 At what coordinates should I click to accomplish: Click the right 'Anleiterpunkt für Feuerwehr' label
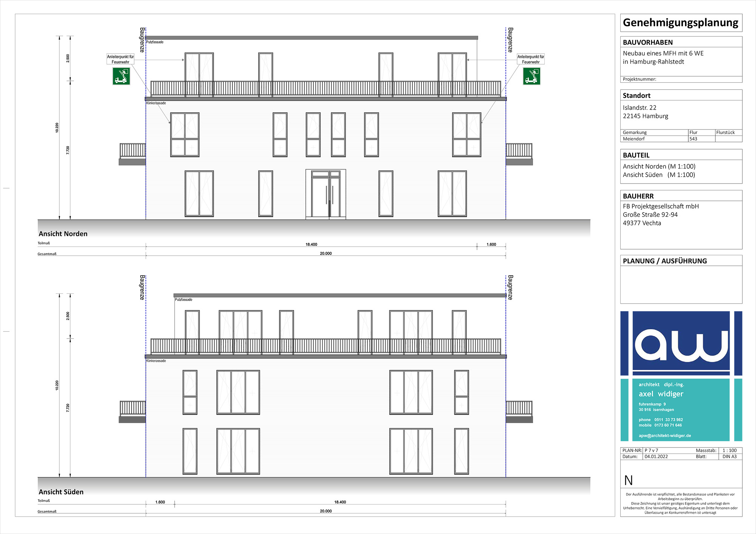point(531,59)
